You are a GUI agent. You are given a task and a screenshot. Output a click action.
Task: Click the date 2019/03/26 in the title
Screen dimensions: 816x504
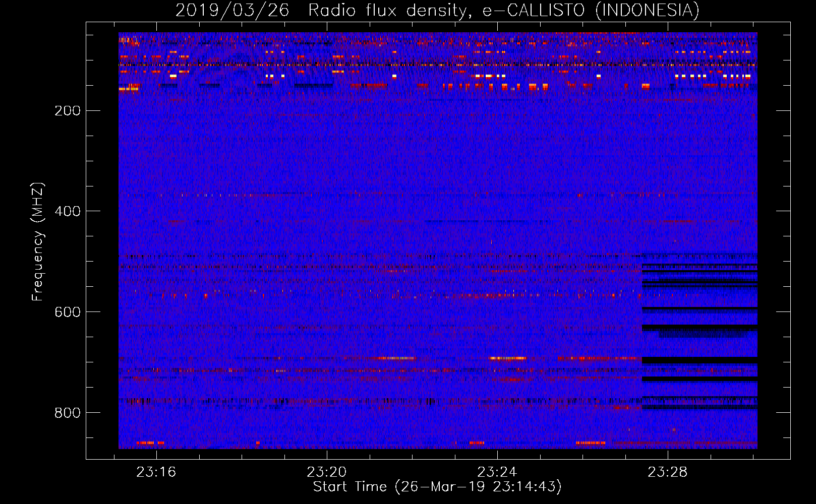[x=232, y=10]
